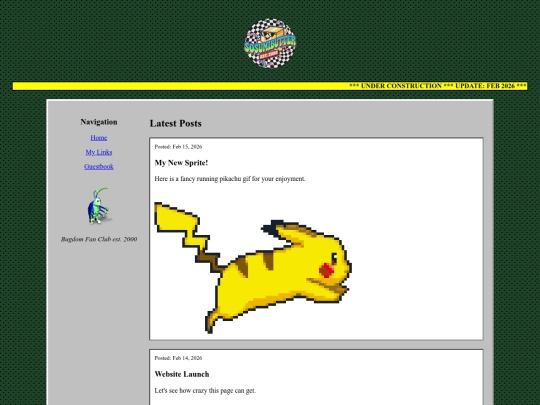The image size is (540, 405).
Task: Click the Navigation sidebar heading
Action: (x=99, y=122)
